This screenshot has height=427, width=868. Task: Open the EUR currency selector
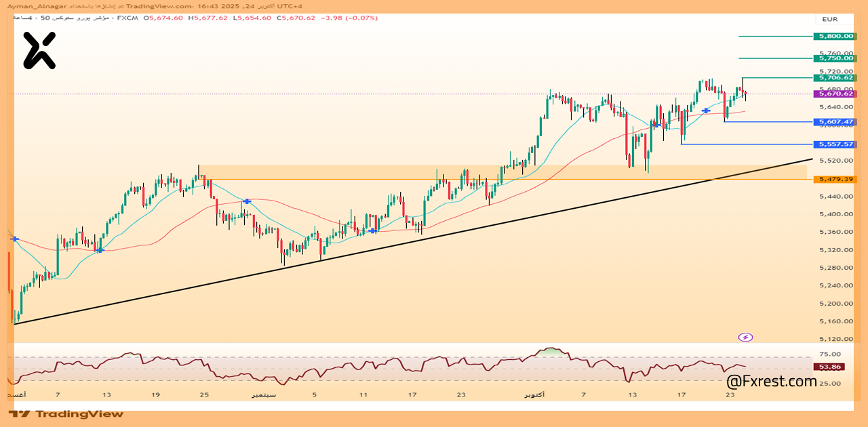click(x=830, y=20)
